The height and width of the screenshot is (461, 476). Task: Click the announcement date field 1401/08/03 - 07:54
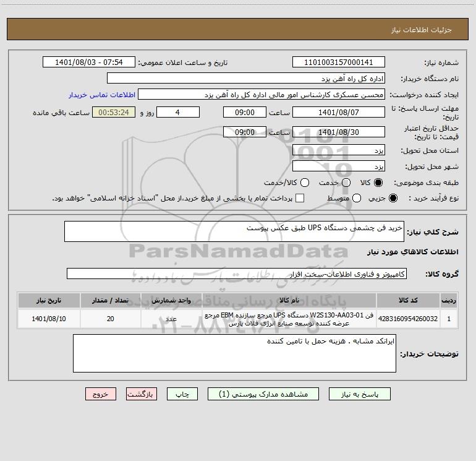pyautogui.click(x=88, y=62)
